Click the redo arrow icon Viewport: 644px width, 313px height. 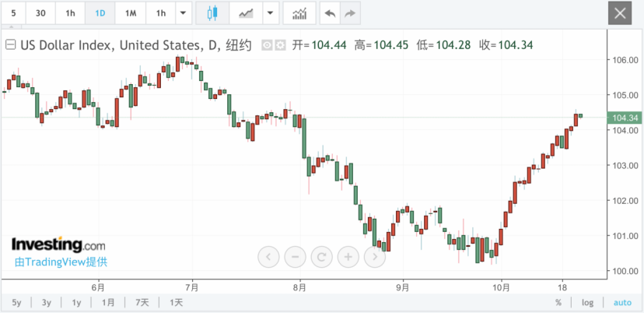349,13
